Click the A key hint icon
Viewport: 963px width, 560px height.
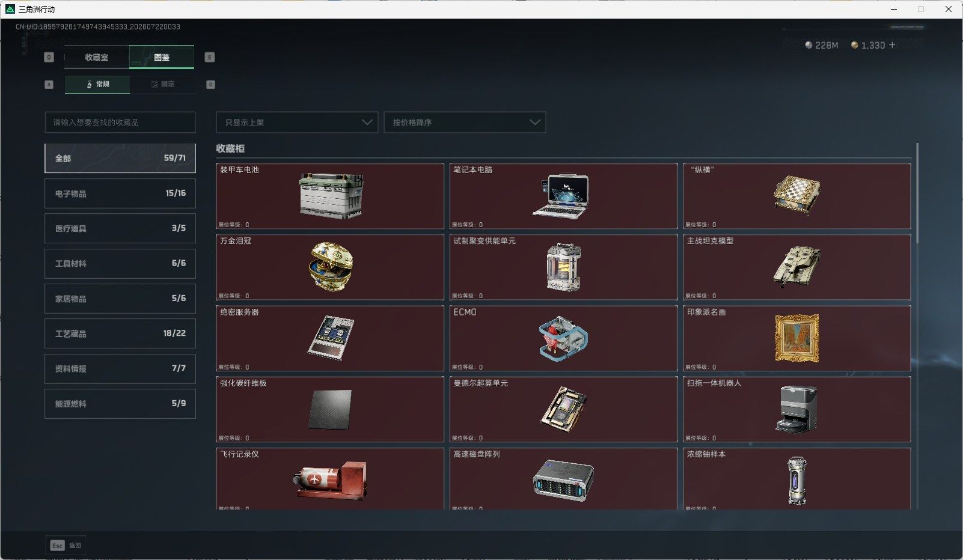click(x=49, y=85)
